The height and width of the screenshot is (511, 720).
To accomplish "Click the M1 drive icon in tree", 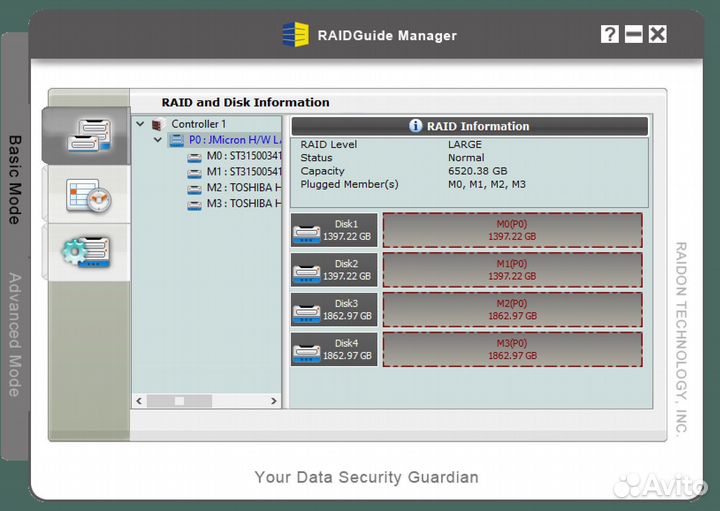I will click(x=194, y=174).
